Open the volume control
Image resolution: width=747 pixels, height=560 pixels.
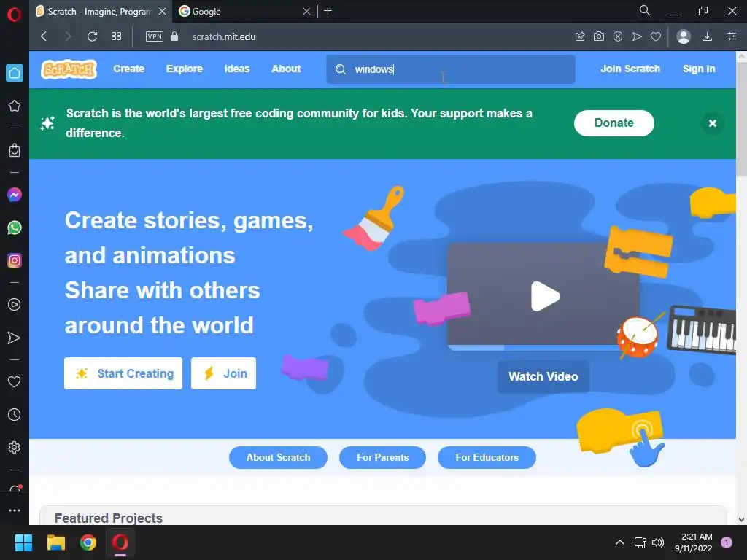tap(658, 542)
